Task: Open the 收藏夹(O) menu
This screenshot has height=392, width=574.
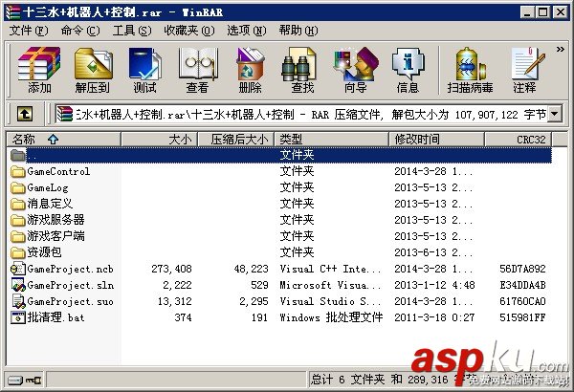Action: tap(188, 31)
